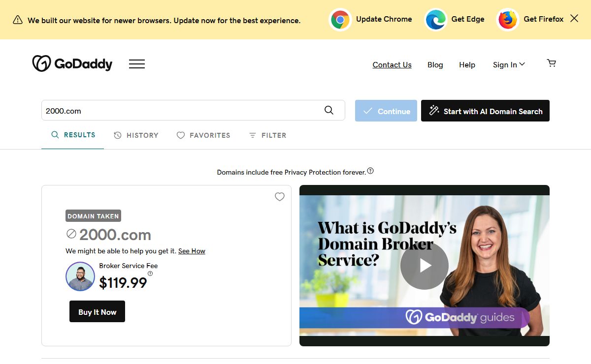
Task: Expand the Sign In dropdown
Action: tap(509, 64)
